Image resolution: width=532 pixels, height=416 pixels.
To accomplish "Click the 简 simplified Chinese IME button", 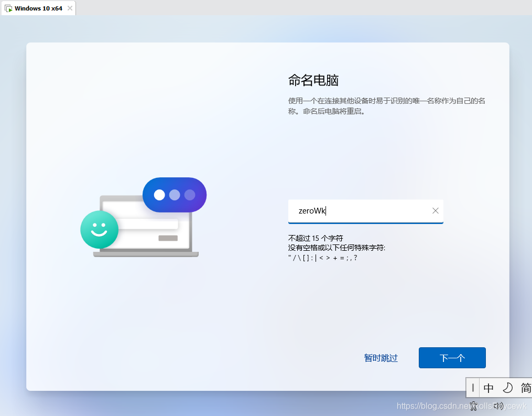I will coord(526,388).
